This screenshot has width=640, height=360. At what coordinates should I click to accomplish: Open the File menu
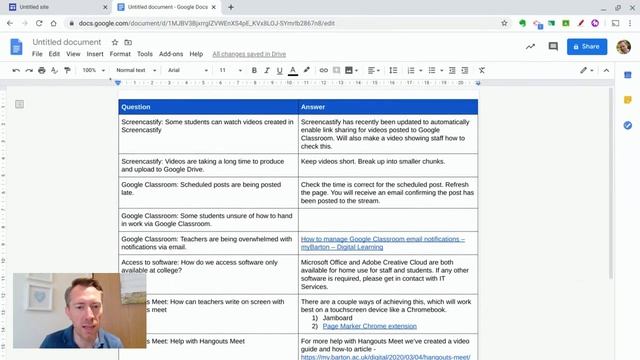[x=37, y=54]
